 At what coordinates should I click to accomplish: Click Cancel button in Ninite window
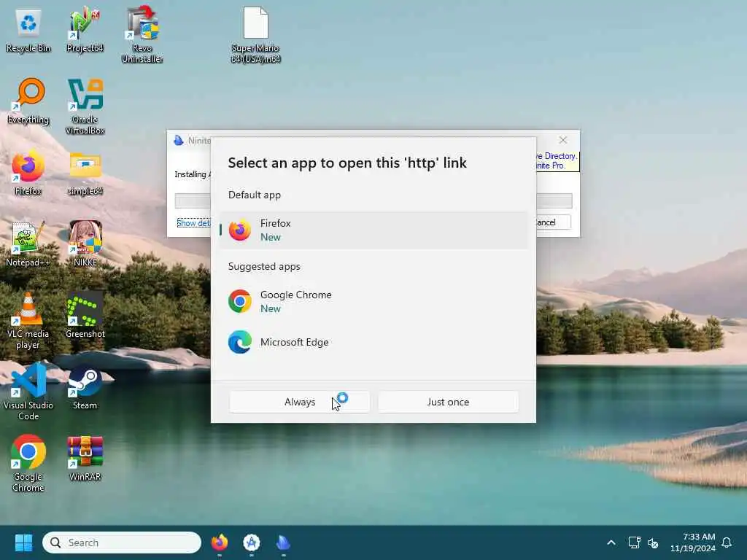(x=553, y=222)
